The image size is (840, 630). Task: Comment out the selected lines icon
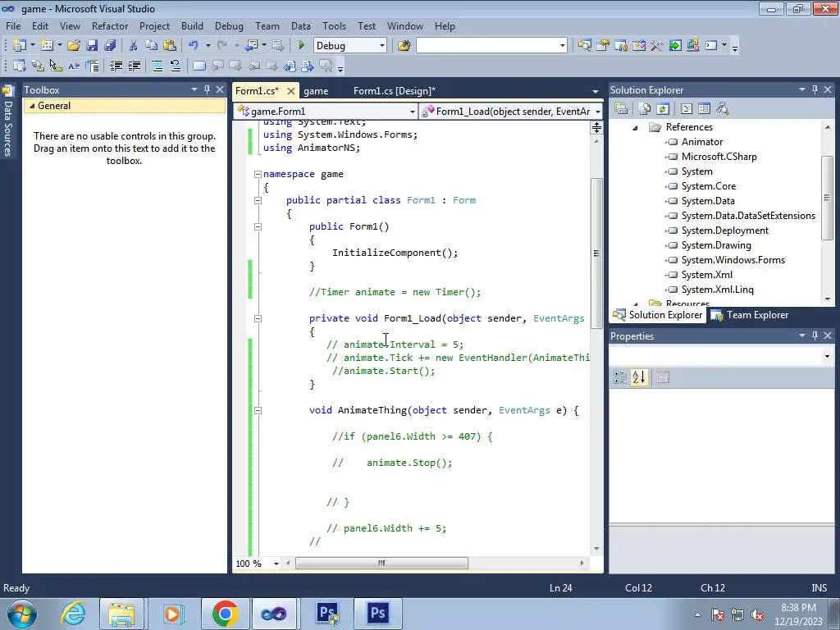click(x=157, y=66)
